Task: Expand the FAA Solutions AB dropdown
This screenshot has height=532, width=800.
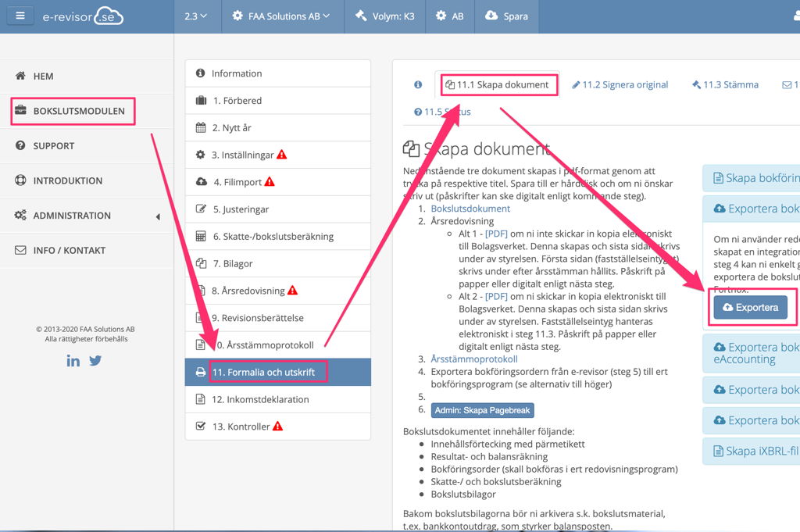Action: [281, 16]
